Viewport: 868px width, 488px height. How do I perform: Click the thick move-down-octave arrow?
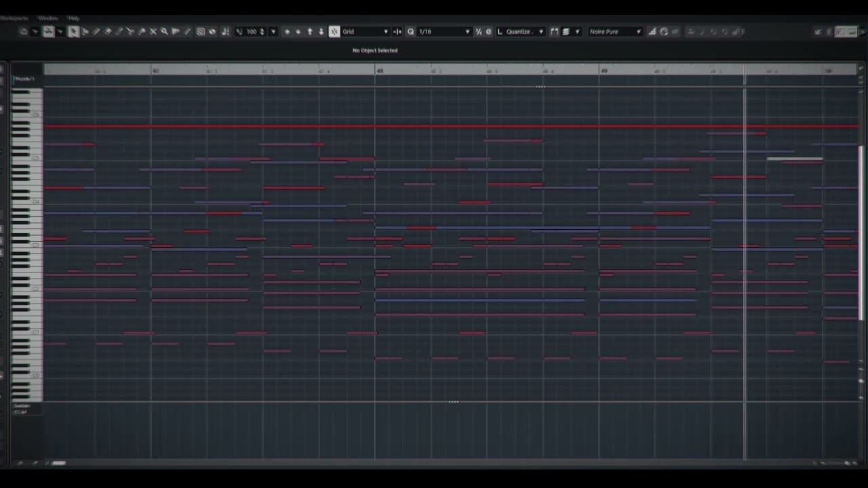(321, 32)
